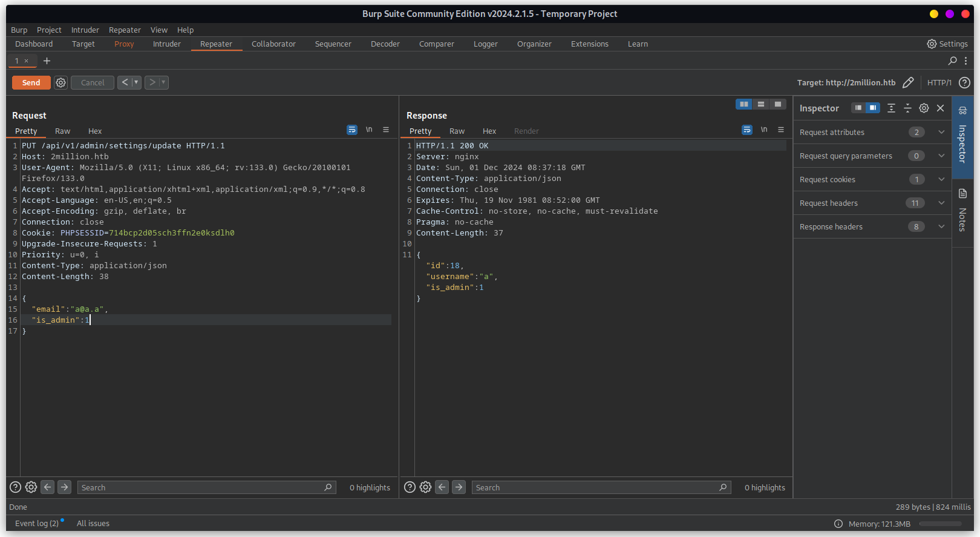Image resolution: width=980 pixels, height=537 pixels.
Task: Expand Request query parameters section
Action: coord(872,156)
